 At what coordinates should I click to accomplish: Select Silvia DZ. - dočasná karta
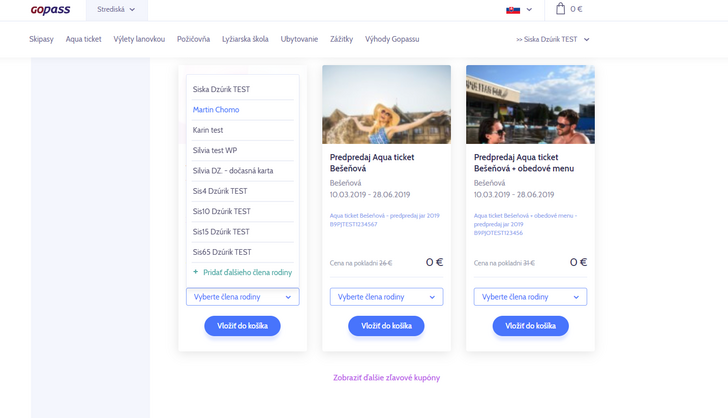click(243, 171)
